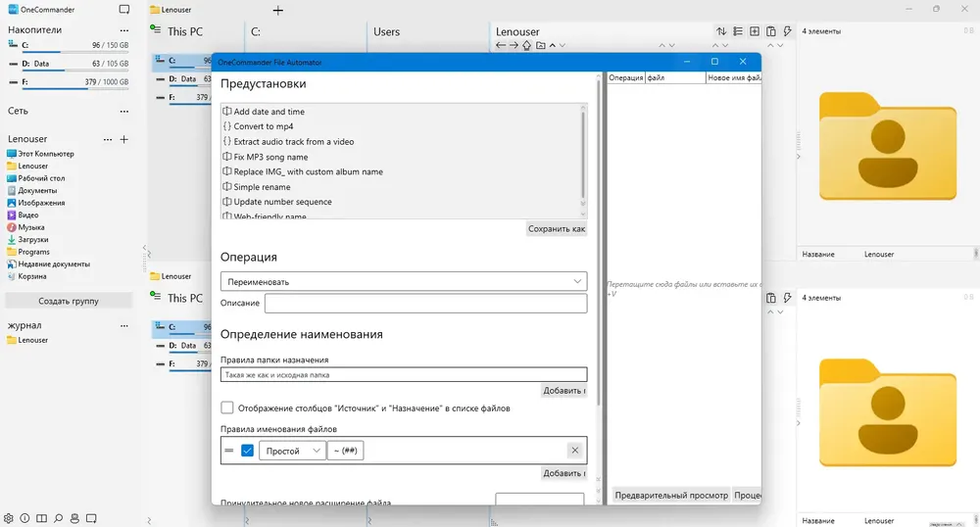Click the Сохранить как button

click(557, 228)
